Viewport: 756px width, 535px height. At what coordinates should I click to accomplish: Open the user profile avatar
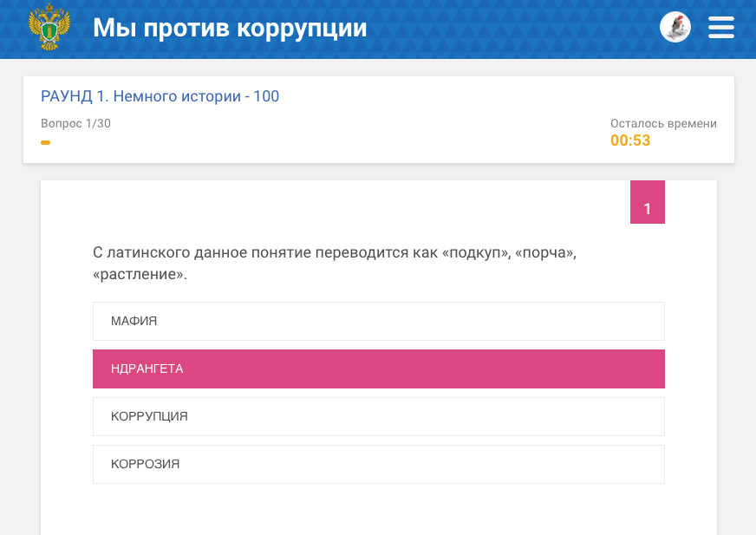pos(675,28)
